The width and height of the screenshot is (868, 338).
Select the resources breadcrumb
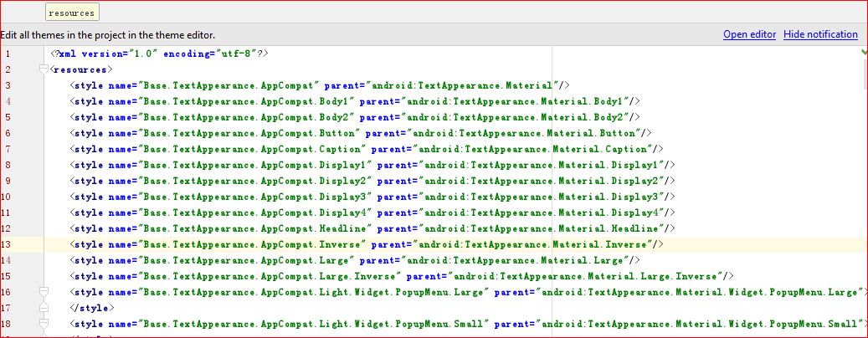(x=72, y=13)
